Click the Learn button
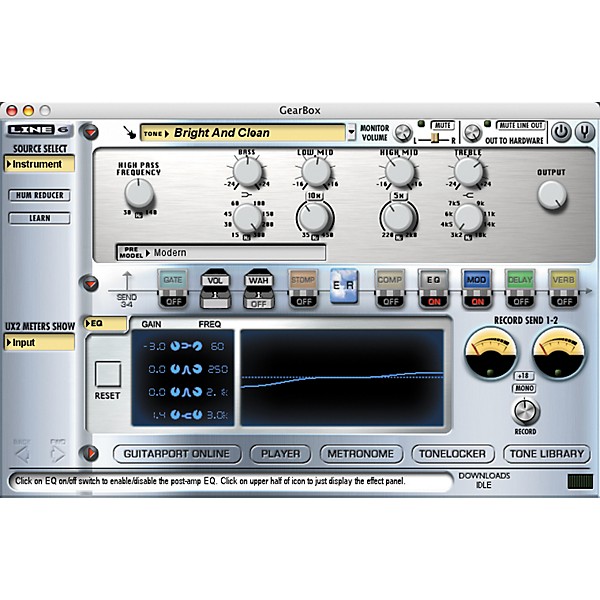This screenshot has width=600, height=600. pos(39,218)
